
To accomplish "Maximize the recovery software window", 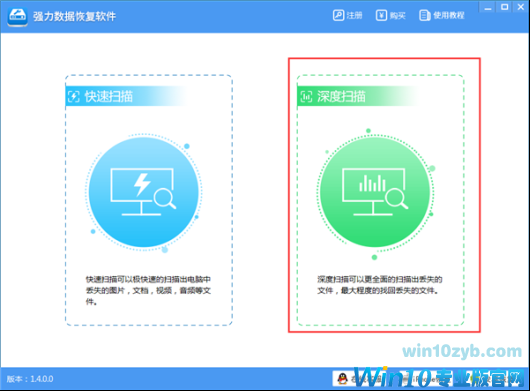I will pyautogui.click(x=504, y=7).
